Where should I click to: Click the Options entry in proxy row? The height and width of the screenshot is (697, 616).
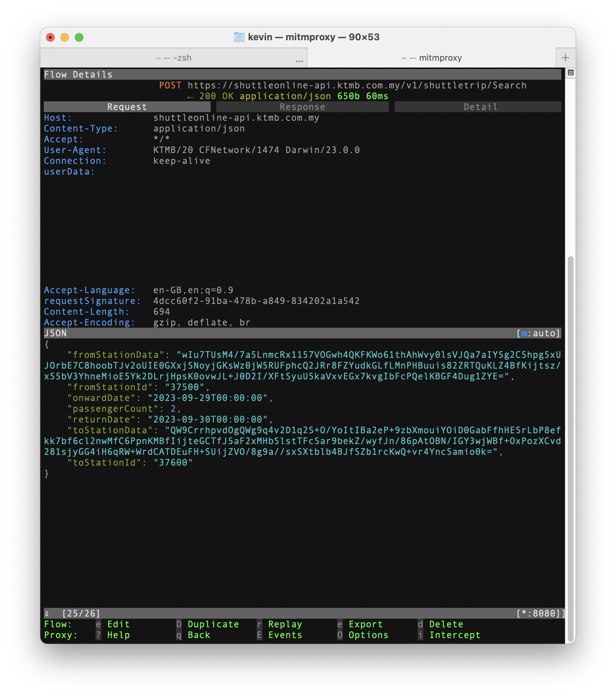coord(368,635)
